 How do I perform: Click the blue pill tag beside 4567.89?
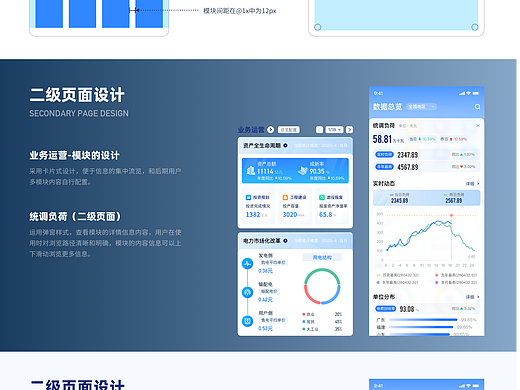coord(384,167)
